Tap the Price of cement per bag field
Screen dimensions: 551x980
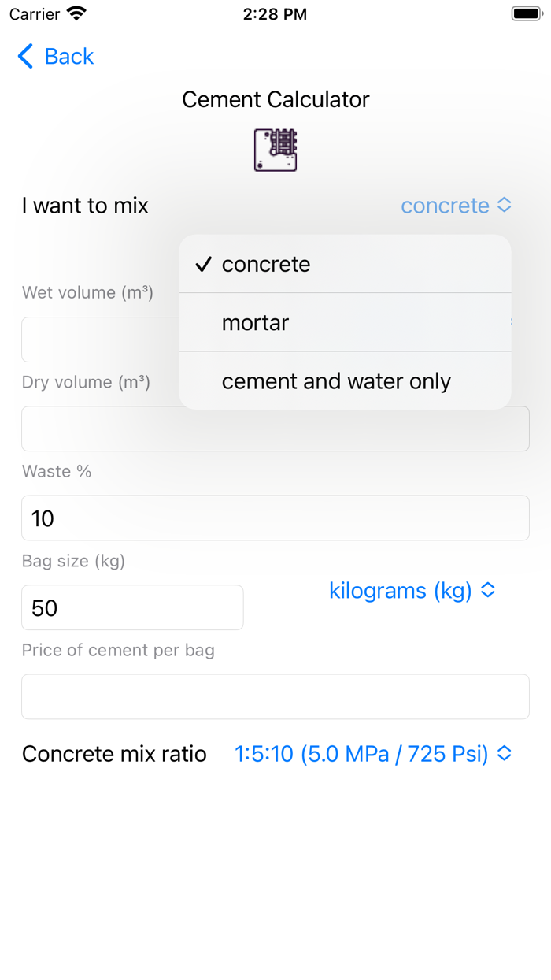(275, 696)
